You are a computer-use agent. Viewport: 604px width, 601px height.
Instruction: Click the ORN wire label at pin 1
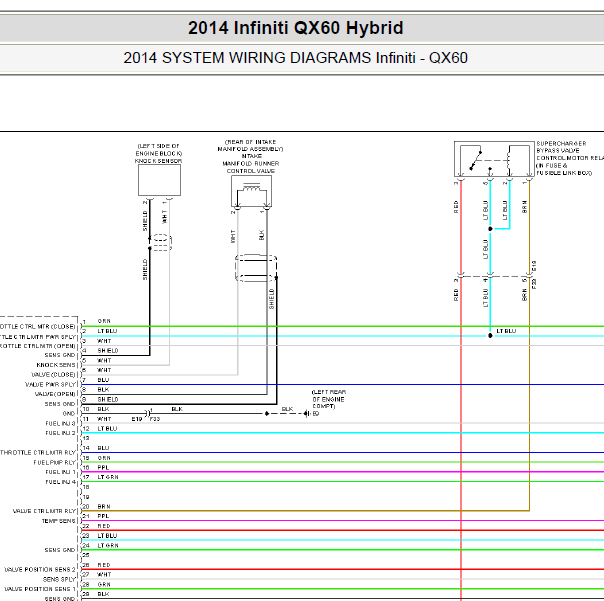pos(104,321)
